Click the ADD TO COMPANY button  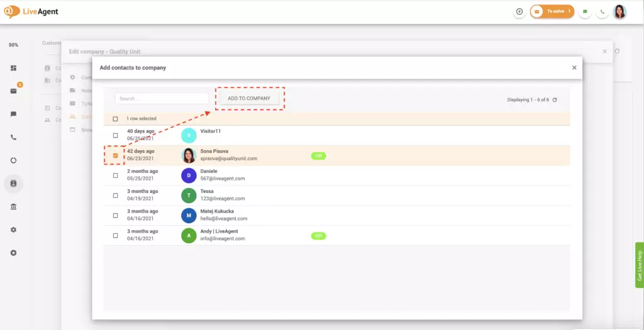pyautogui.click(x=249, y=99)
